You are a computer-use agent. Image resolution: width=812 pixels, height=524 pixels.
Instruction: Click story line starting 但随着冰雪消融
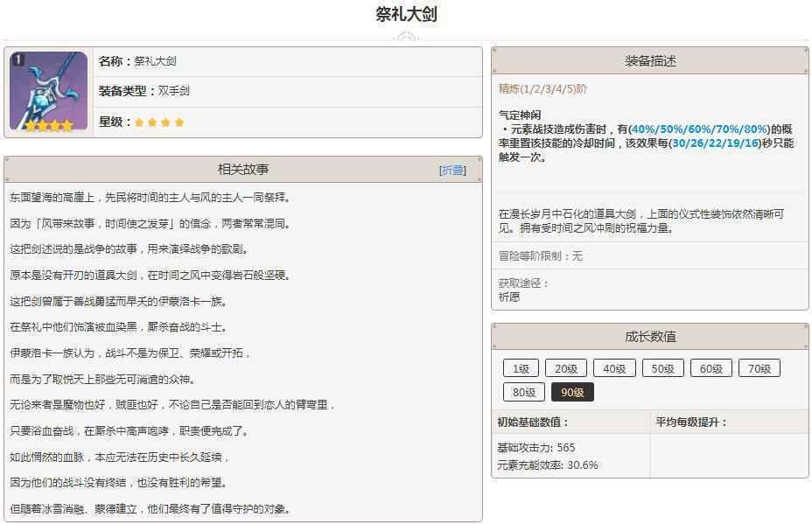[x=150, y=509]
